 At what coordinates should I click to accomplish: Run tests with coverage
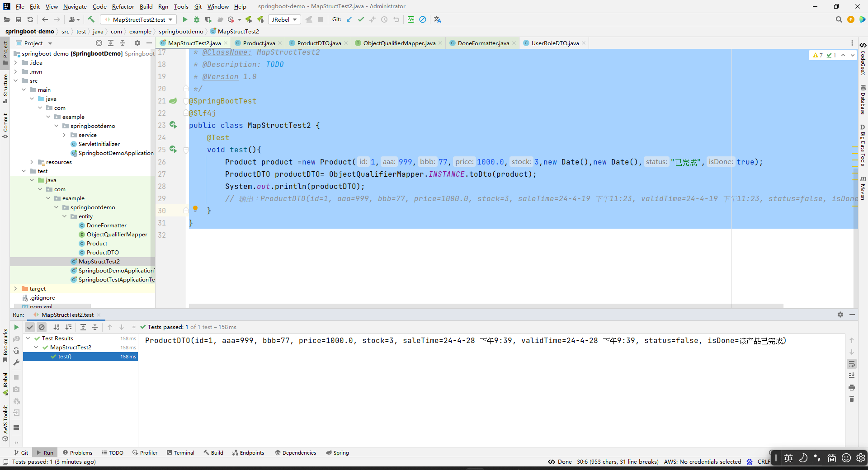click(208, 19)
